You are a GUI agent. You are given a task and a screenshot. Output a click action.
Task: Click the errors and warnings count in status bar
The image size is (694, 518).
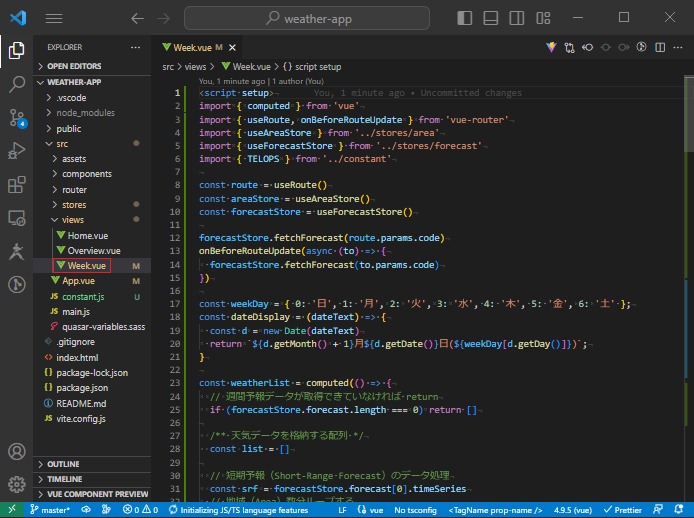(x=140, y=510)
